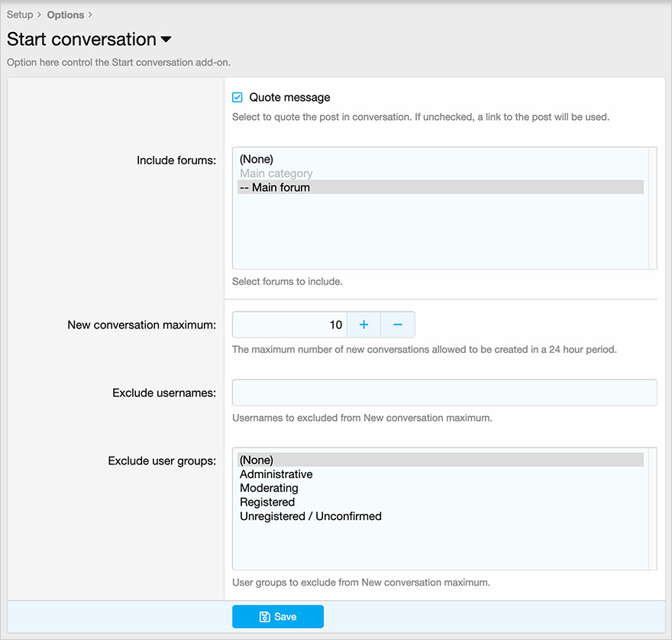
Task: Go to Setup breadcrumb link
Action: (20, 15)
